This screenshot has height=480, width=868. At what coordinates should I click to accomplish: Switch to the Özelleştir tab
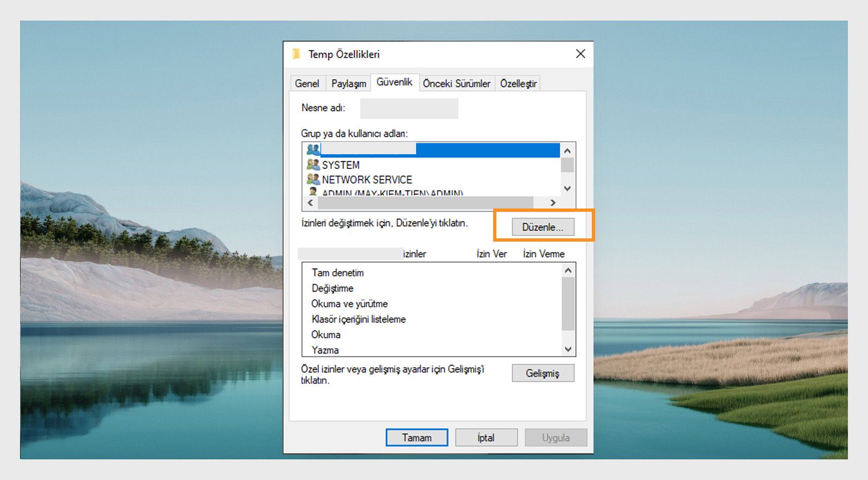(518, 83)
